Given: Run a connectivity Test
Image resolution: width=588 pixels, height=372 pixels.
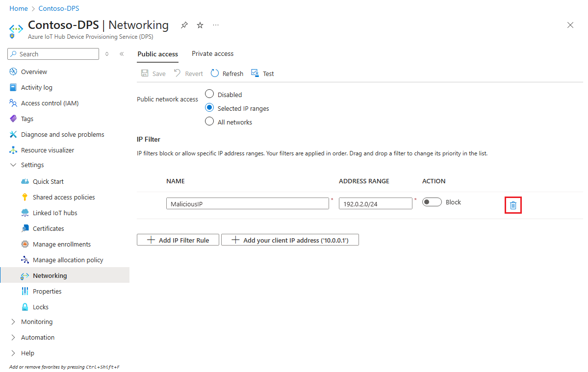Looking at the screenshot, I should point(262,73).
